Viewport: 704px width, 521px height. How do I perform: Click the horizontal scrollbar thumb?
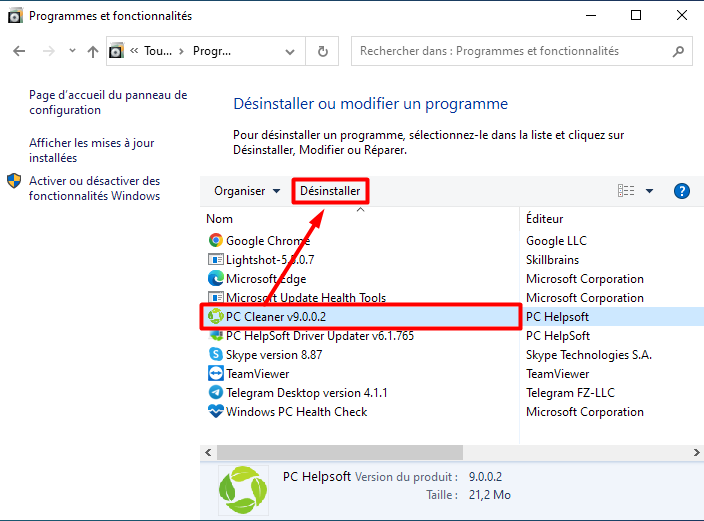(340, 452)
